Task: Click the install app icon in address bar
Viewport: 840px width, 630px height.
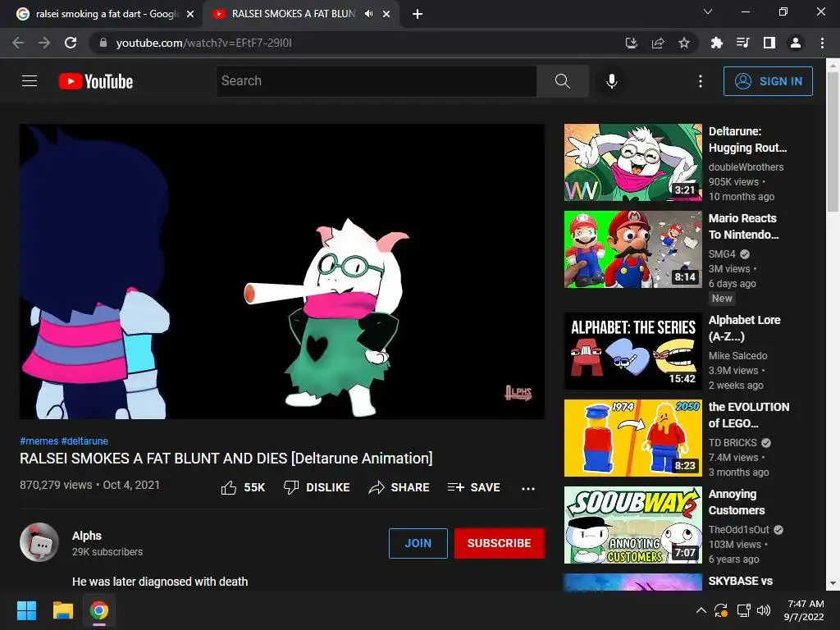Action: tap(632, 43)
